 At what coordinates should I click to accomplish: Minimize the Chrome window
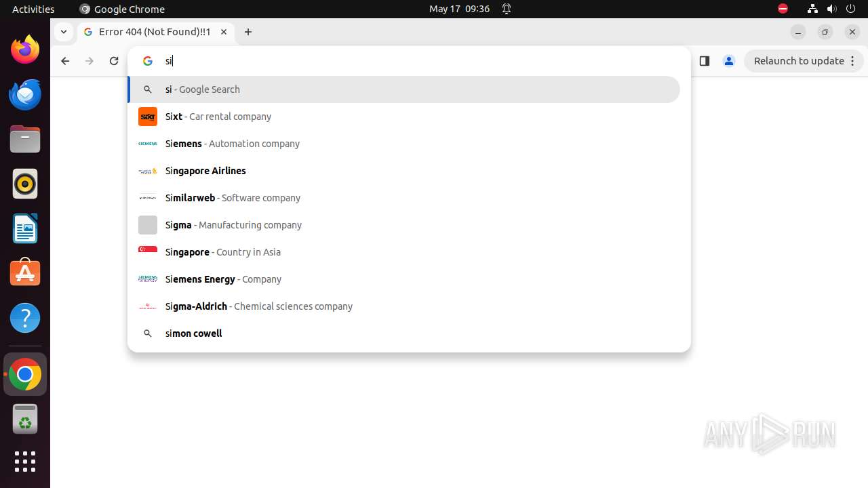tap(798, 32)
